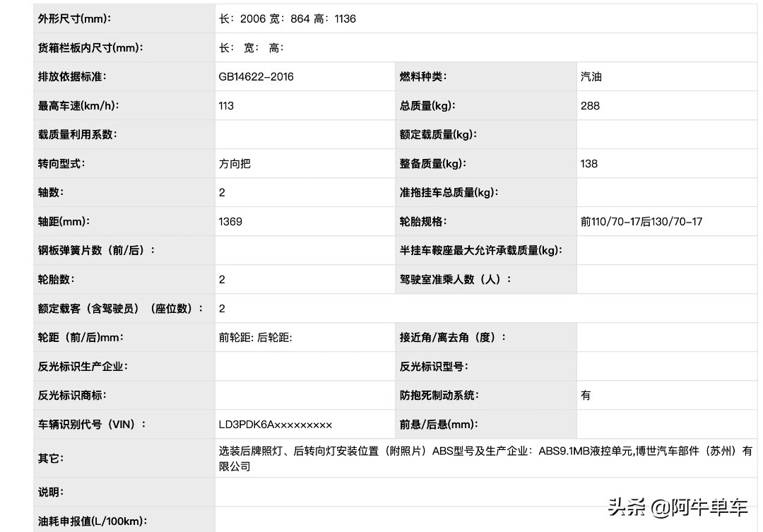Select the steering value 方向把

[x=235, y=163]
